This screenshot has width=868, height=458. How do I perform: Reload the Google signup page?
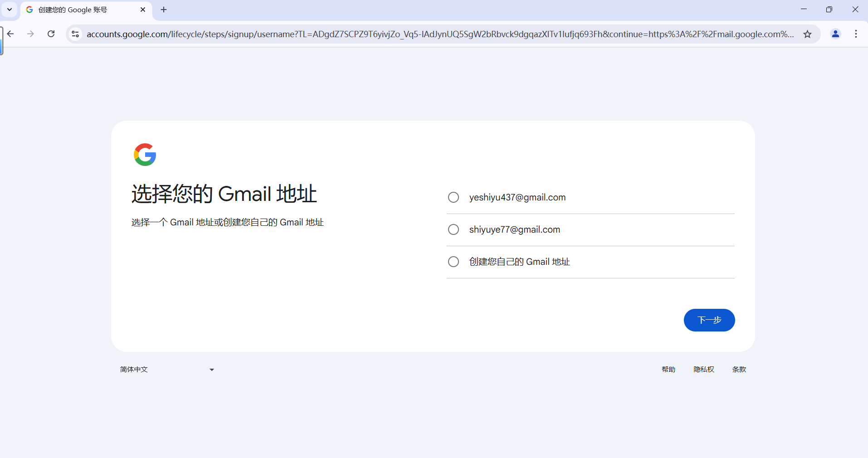click(51, 34)
